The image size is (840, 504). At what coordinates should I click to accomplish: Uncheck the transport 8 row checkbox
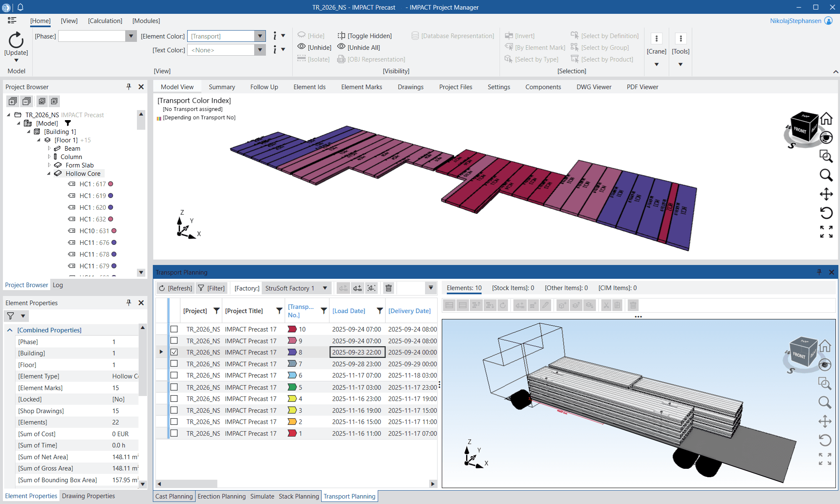click(x=174, y=352)
